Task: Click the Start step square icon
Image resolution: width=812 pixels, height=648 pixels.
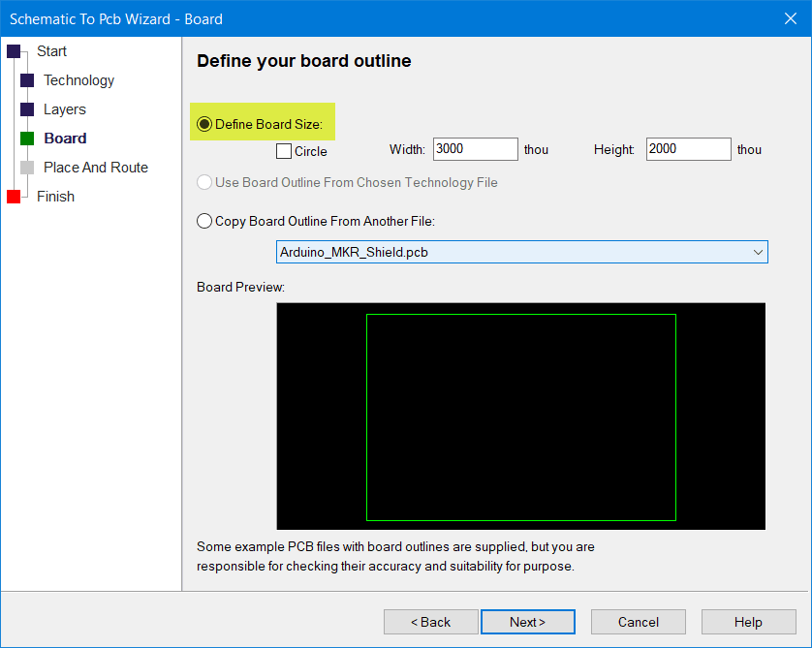Action: pos(14,51)
